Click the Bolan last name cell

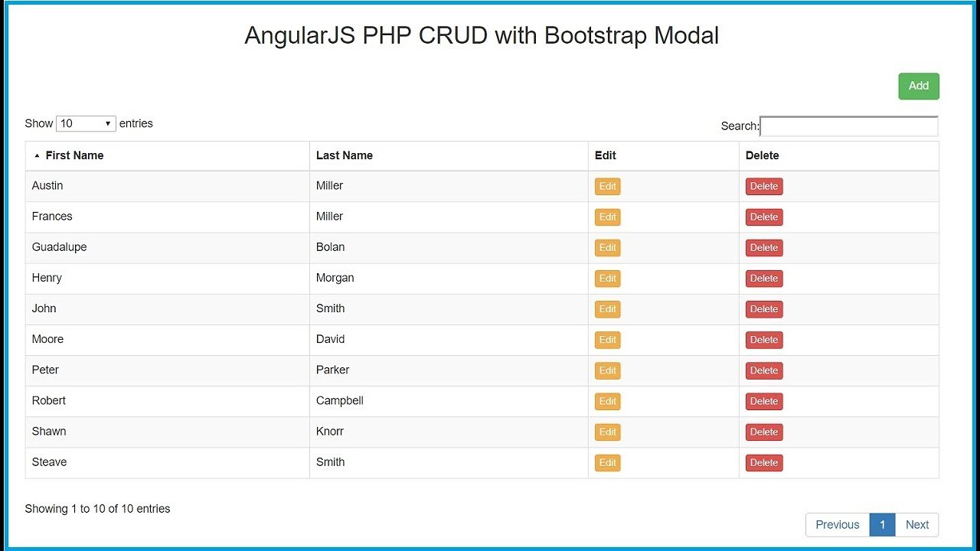[x=449, y=247]
